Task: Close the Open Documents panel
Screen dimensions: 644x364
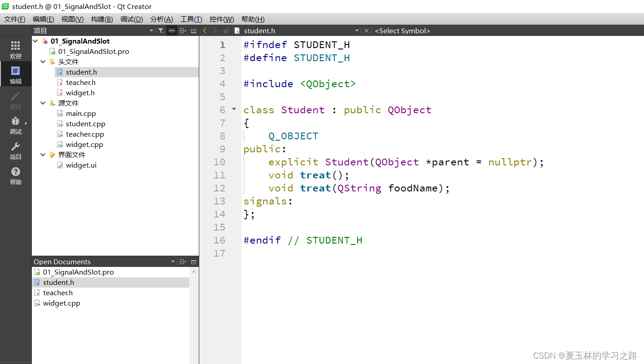Action: (x=194, y=262)
